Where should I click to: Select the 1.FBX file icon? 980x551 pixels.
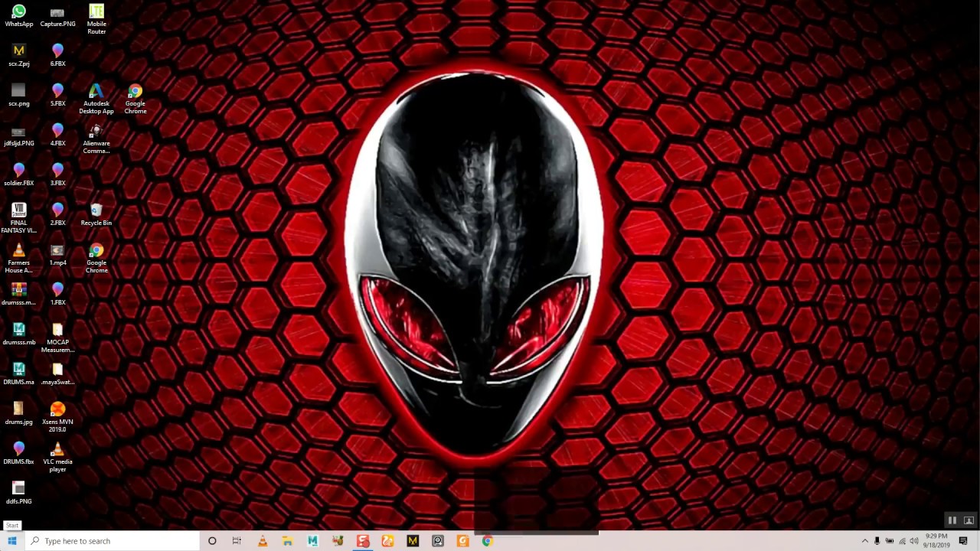click(x=57, y=295)
